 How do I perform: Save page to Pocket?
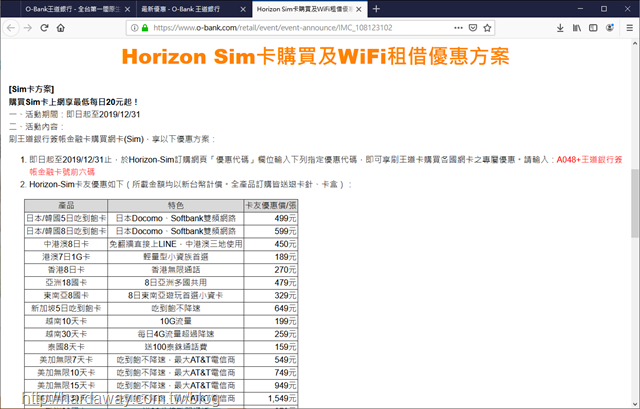[473, 28]
